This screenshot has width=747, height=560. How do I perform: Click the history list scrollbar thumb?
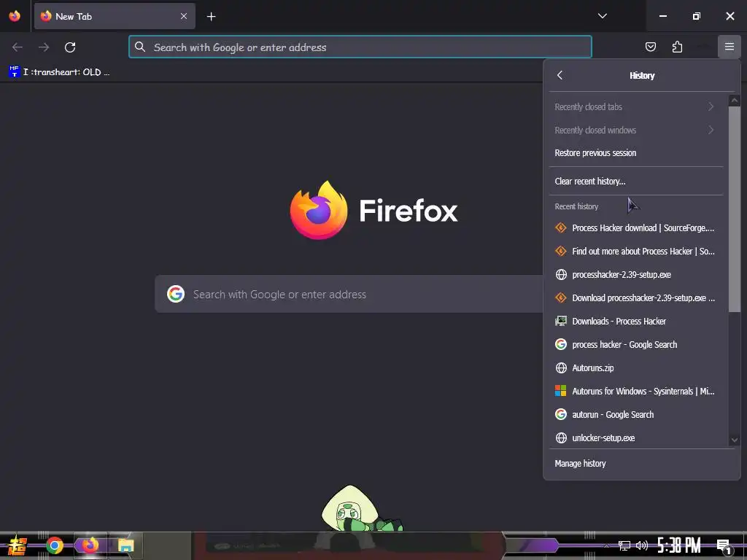point(734,209)
